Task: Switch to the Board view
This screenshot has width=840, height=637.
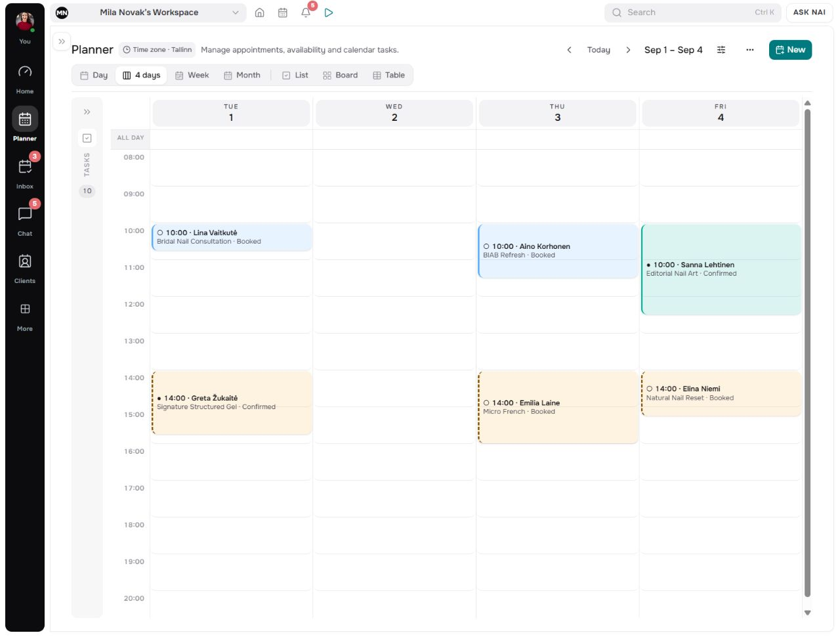Action: click(341, 76)
